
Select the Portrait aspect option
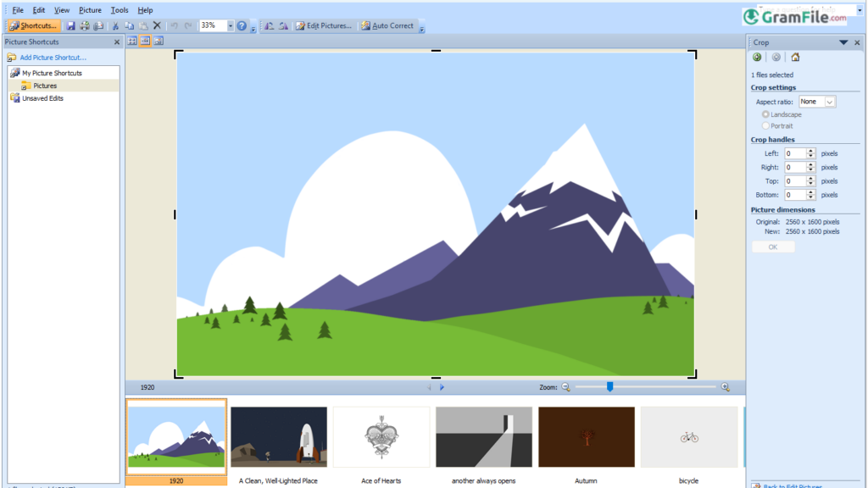pos(765,125)
